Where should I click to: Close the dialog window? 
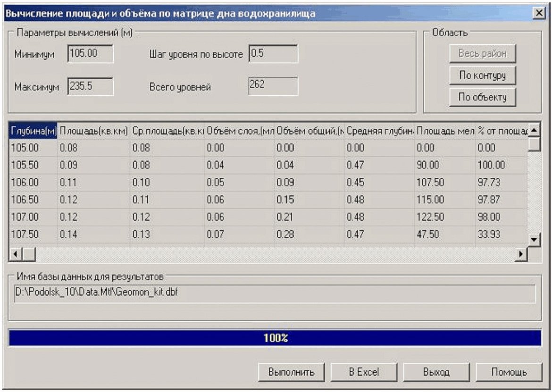tap(539, 14)
